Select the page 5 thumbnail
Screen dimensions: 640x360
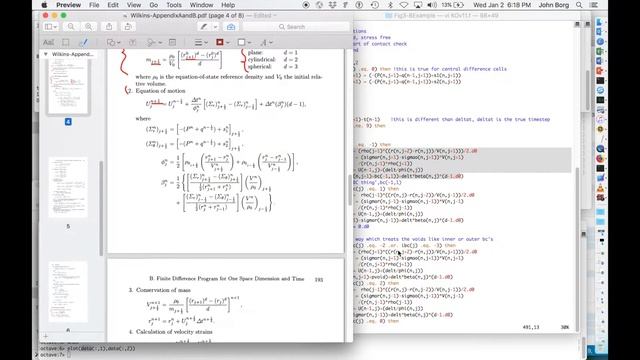coord(68,187)
